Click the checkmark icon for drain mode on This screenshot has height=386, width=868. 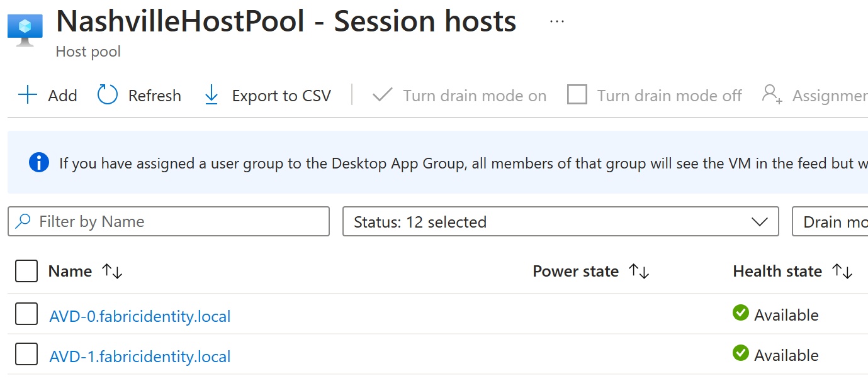tap(382, 96)
